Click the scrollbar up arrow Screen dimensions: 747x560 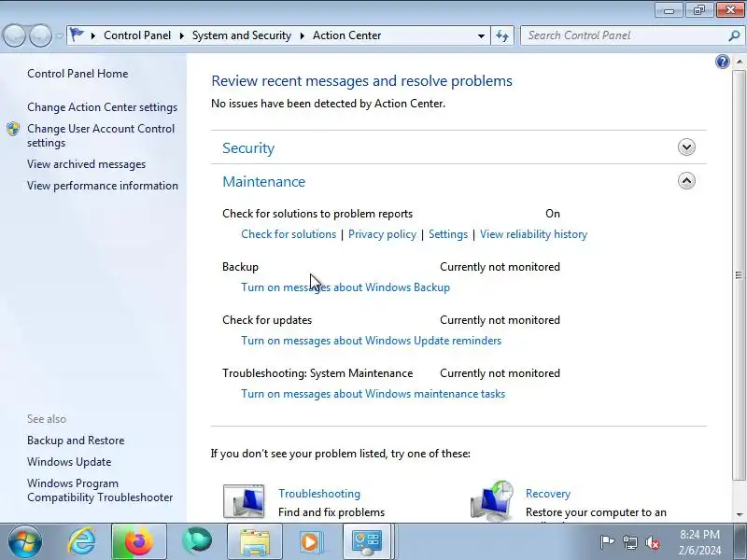pyautogui.click(x=739, y=62)
